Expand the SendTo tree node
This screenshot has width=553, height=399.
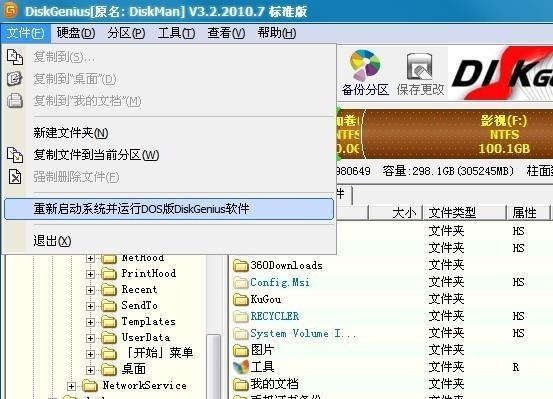(x=90, y=306)
